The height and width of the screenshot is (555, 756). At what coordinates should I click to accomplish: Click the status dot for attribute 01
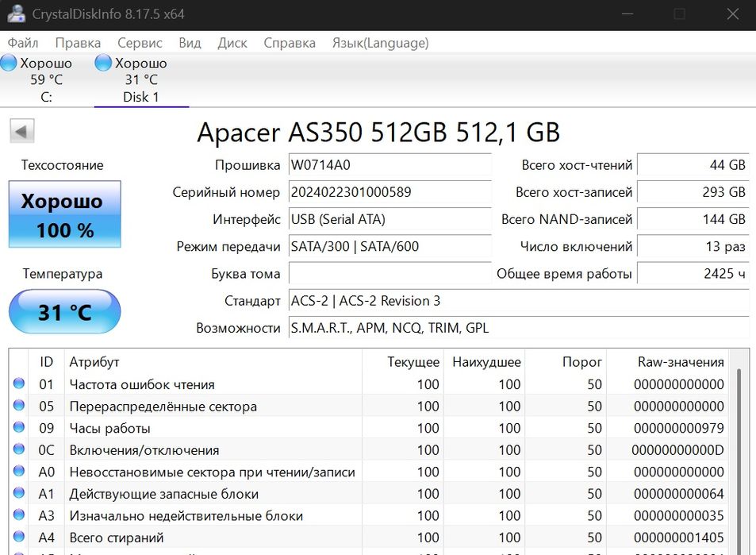tap(19, 383)
